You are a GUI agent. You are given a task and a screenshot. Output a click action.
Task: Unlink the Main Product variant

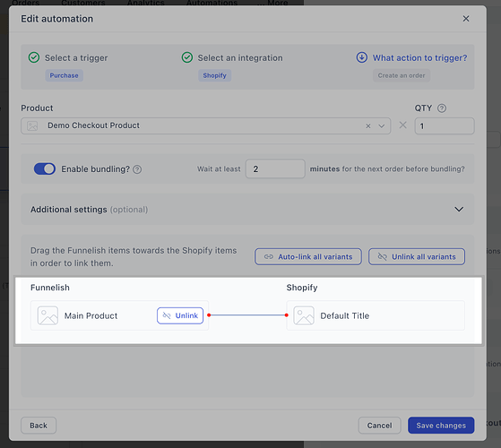click(x=180, y=315)
